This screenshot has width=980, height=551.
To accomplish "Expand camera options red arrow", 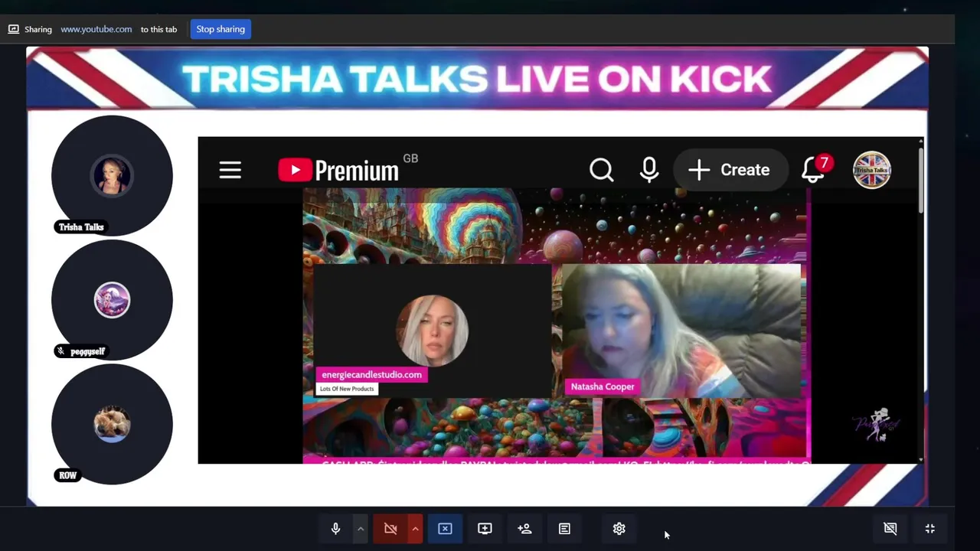I will click(415, 529).
